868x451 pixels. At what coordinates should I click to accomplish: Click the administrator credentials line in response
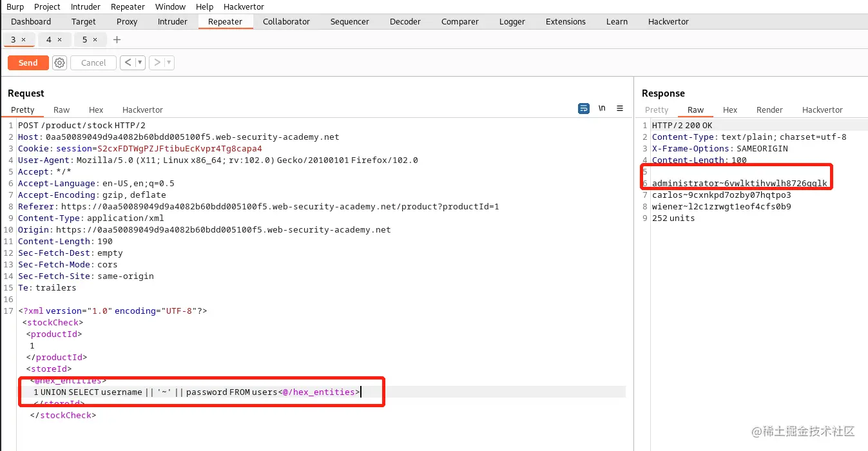pos(740,184)
